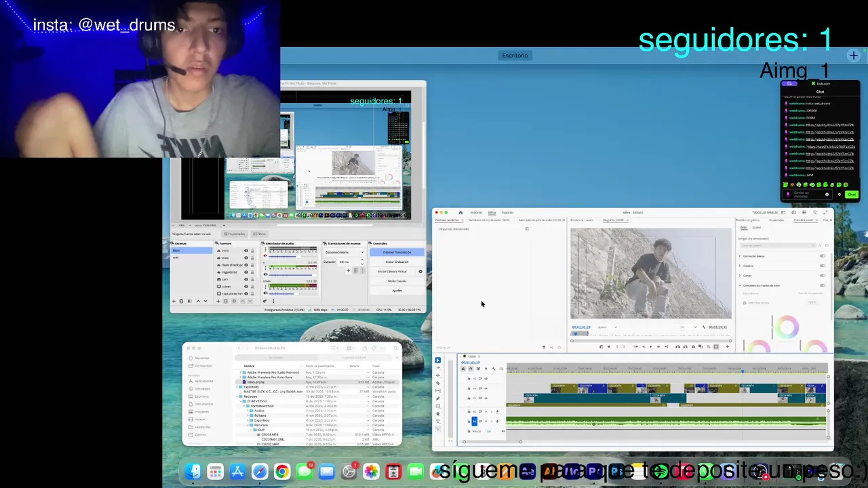868x488 pixels.
Task: Open timeline display settings wrench icon
Action: [494, 369]
